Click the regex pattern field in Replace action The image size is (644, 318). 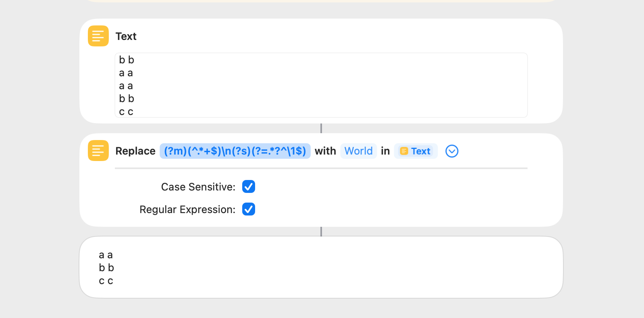click(x=235, y=151)
